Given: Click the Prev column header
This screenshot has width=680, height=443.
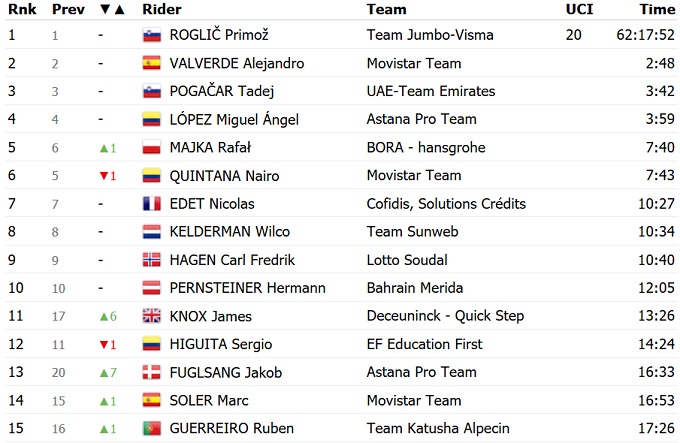Looking at the screenshot, I should [67, 9].
